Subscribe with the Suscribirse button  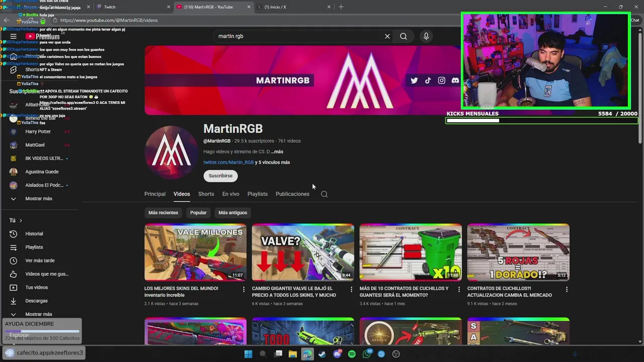[220, 175]
